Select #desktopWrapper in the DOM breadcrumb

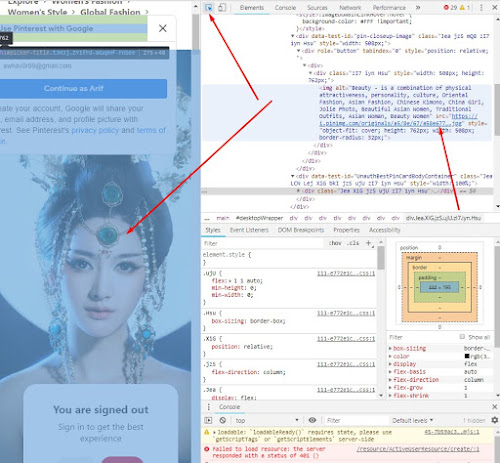pos(259,218)
